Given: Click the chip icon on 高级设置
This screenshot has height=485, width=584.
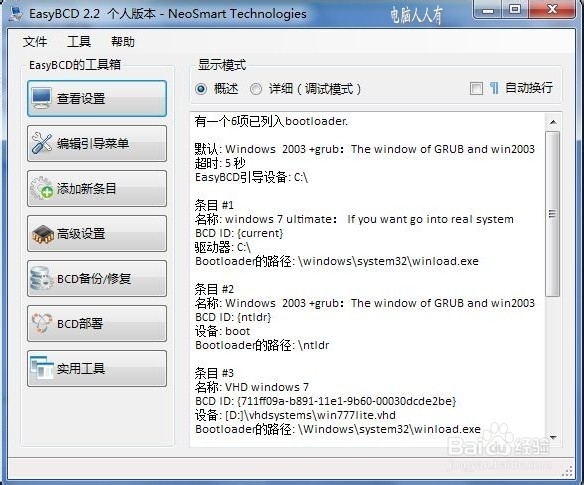Looking at the screenshot, I should click(42, 234).
